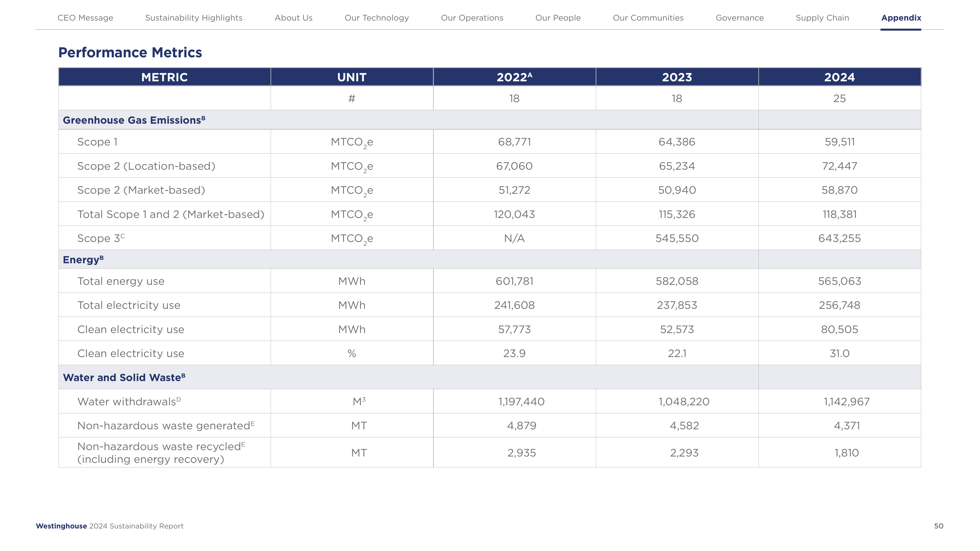Select Total energy use label
The width and height of the screenshot is (980, 551).
tap(121, 281)
